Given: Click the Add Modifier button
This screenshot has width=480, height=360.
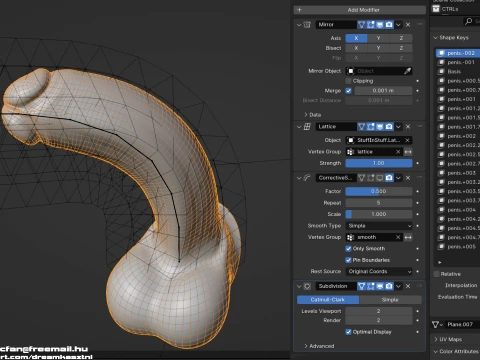Looking at the screenshot, I should (x=360, y=10).
